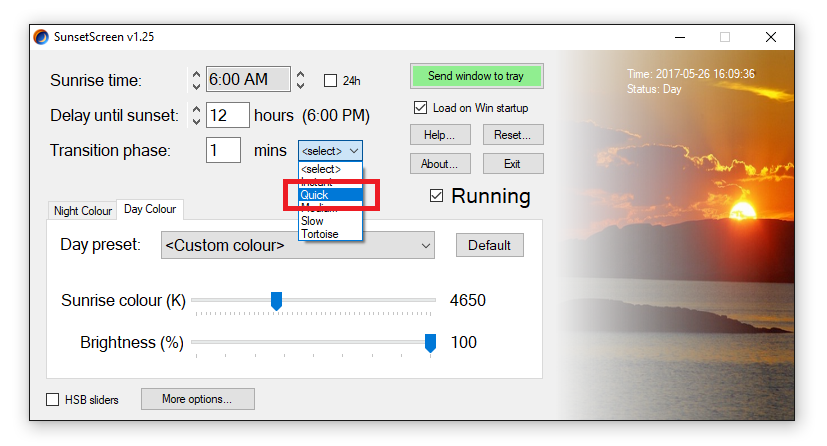Image resolution: width=827 pixels, height=446 pixels.
Task: Click the Sunrise colour (K) slider handle
Action: 276,300
